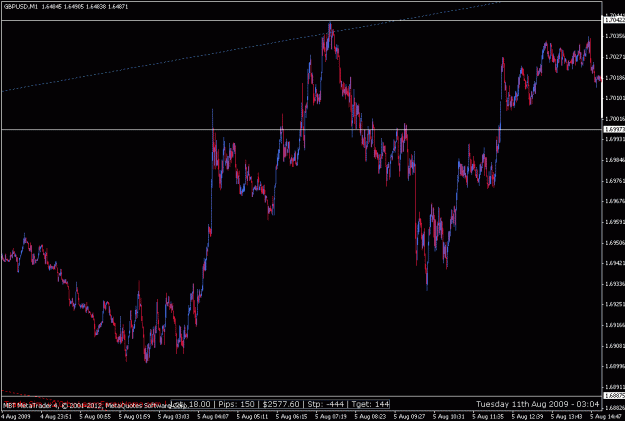Click the $2577.60 profit readout
This screenshot has height=421, width=625.
pos(281,404)
